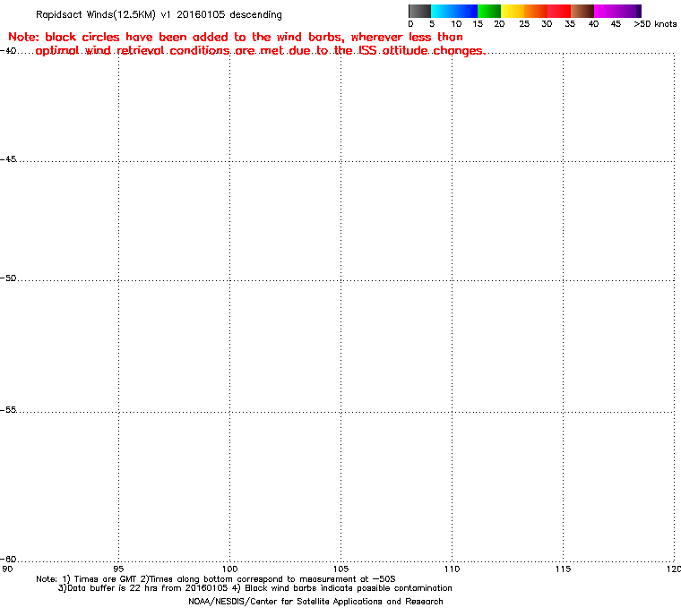
Task: Click the -55 latitude axis label
Action: tap(8, 410)
